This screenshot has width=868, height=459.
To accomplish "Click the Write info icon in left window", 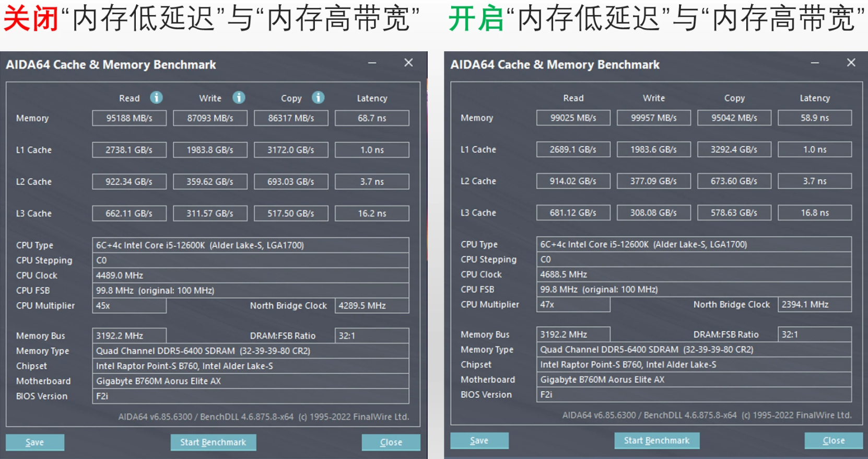I will (239, 97).
